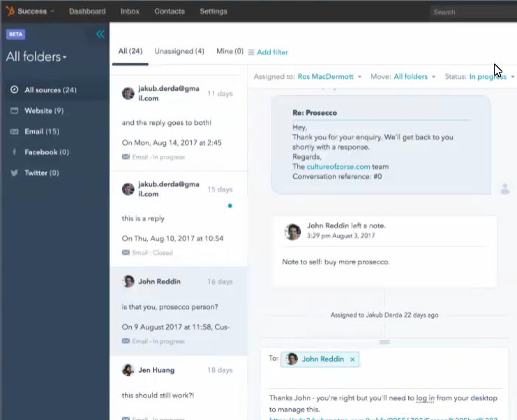517x420 pixels.
Task: Click the Website source icon
Action: coord(14,111)
